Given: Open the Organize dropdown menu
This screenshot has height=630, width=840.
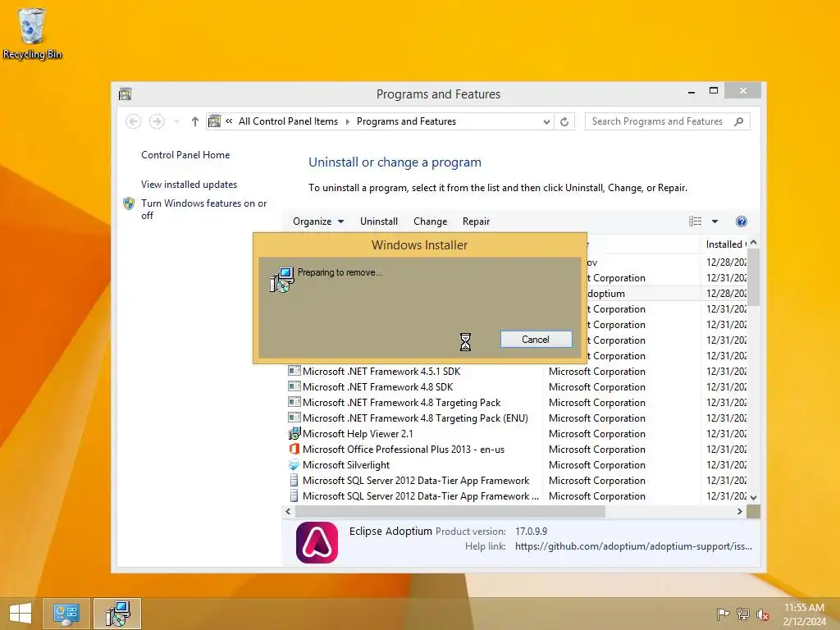Looking at the screenshot, I should (x=318, y=221).
